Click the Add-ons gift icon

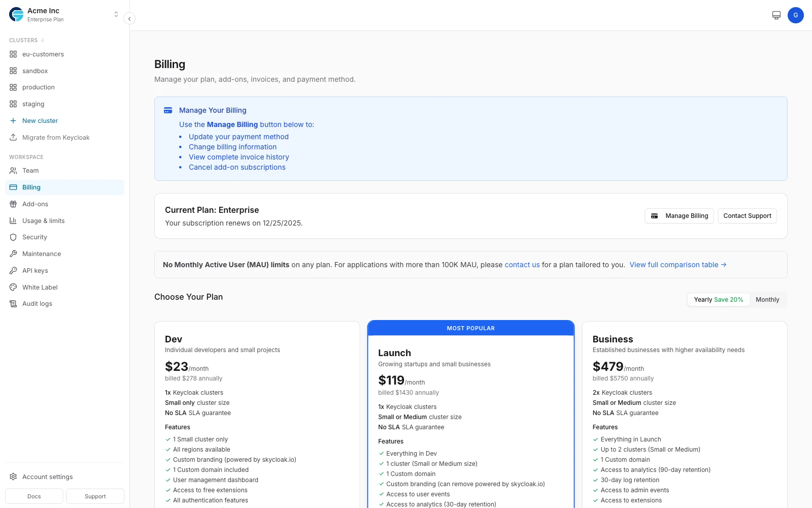pos(13,204)
